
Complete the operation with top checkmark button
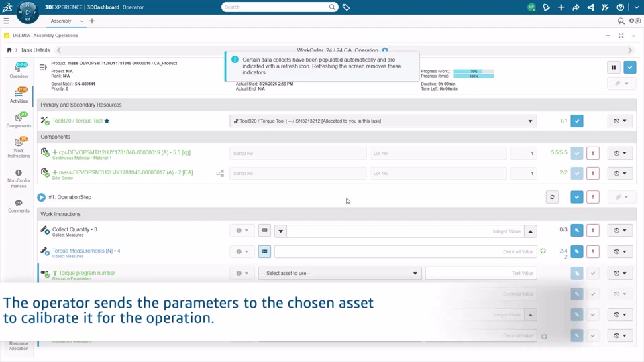click(x=630, y=67)
